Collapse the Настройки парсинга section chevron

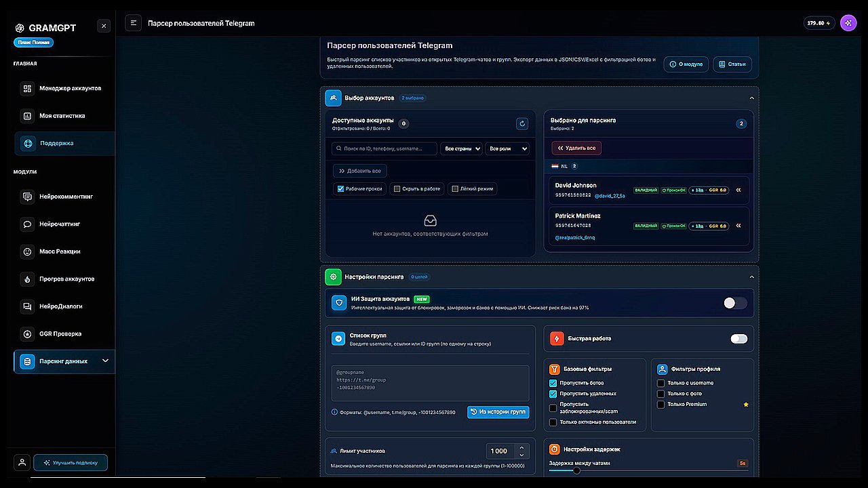pos(751,277)
